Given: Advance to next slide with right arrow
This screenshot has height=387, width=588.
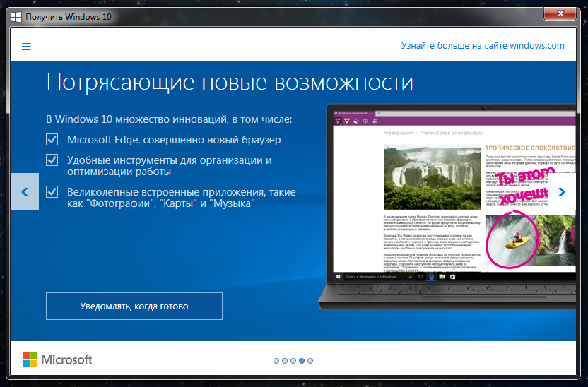Looking at the screenshot, I should pos(561,192).
